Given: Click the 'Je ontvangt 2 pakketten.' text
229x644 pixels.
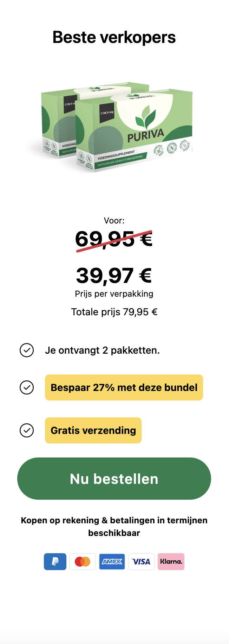Looking at the screenshot, I should point(102,350).
